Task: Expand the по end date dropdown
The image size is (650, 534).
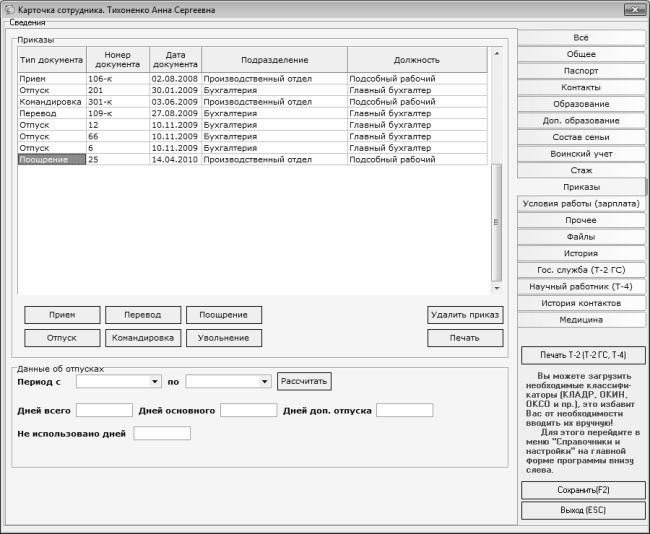Action: coord(265,381)
